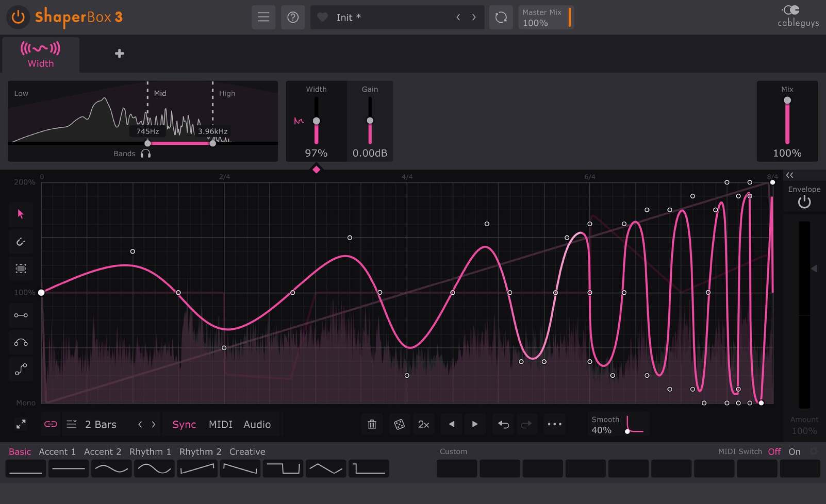The image size is (826, 504).
Task: Switch to the Rhythm 1 wave category
Action: pyautogui.click(x=150, y=451)
